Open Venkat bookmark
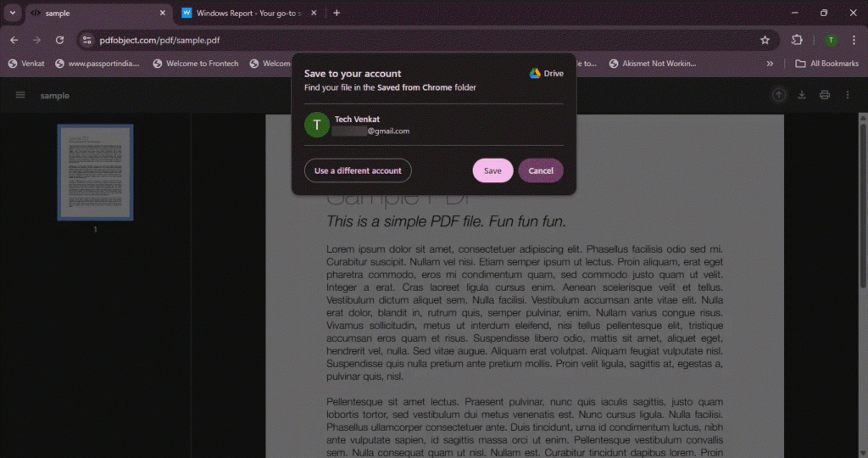 coord(26,64)
